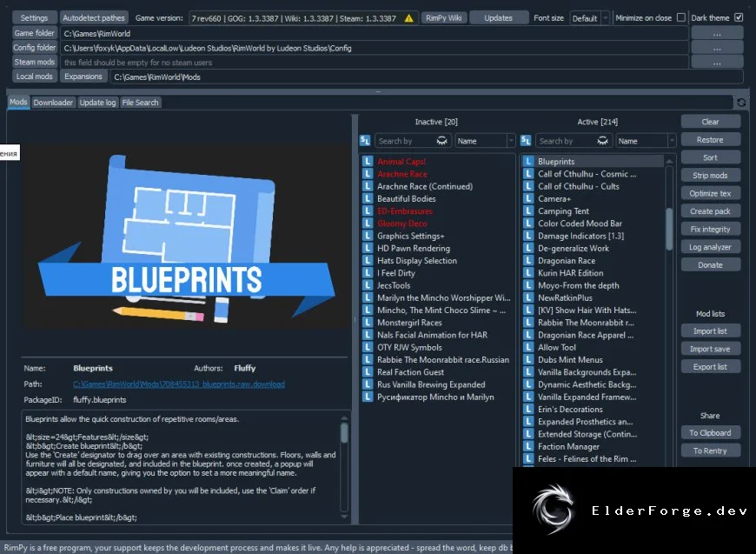Toggle the eye icon in Inactive search box

click(441, 140)
